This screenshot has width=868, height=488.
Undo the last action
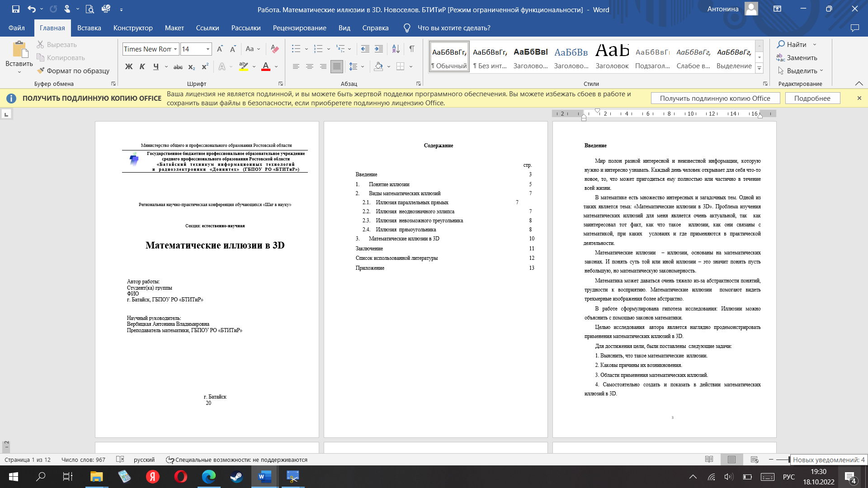31,9
